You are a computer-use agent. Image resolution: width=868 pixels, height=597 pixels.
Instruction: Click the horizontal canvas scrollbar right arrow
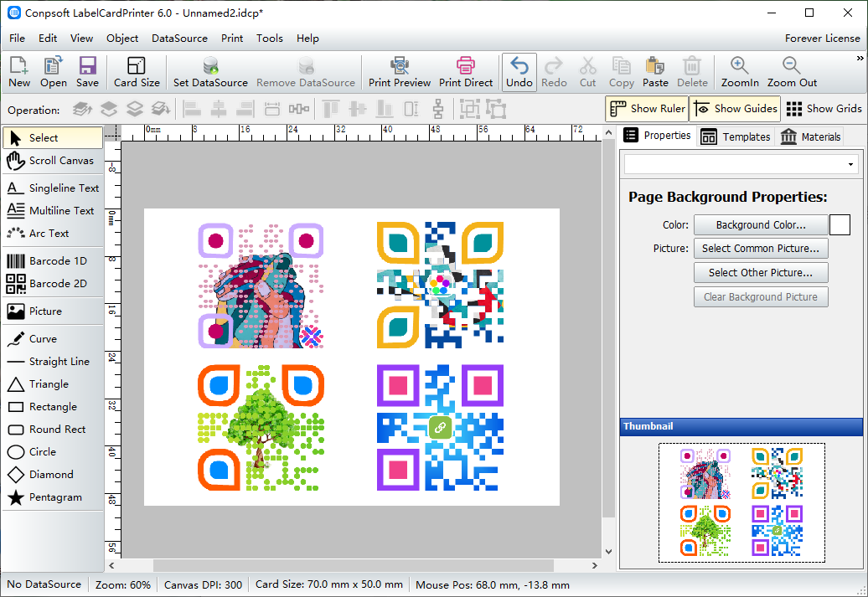point(595,565)
